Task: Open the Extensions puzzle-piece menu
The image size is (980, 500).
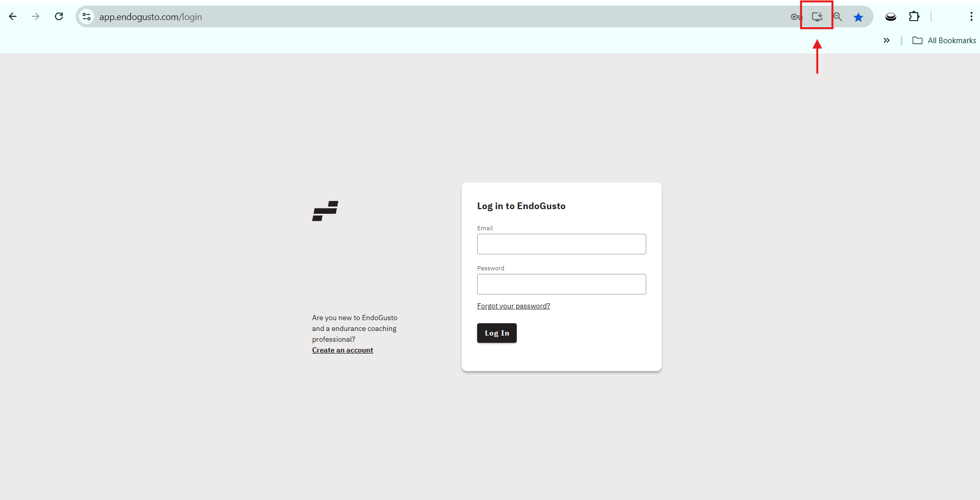Action: [914, 16]
